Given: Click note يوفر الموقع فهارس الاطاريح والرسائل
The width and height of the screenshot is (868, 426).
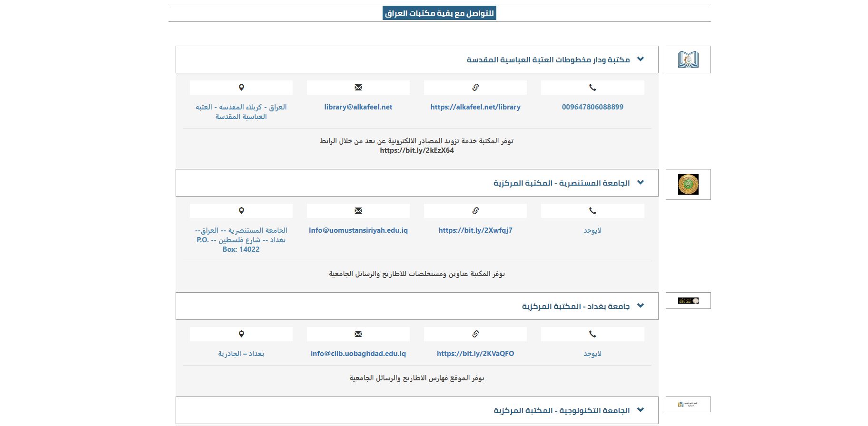Looking at the screenshot, I should click(x=417, y=378).
